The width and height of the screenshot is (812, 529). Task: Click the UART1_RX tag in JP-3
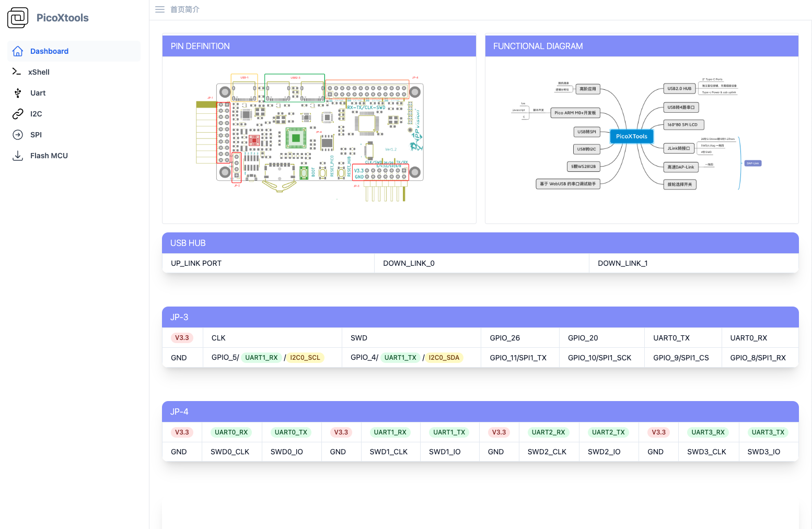(261, 358)
